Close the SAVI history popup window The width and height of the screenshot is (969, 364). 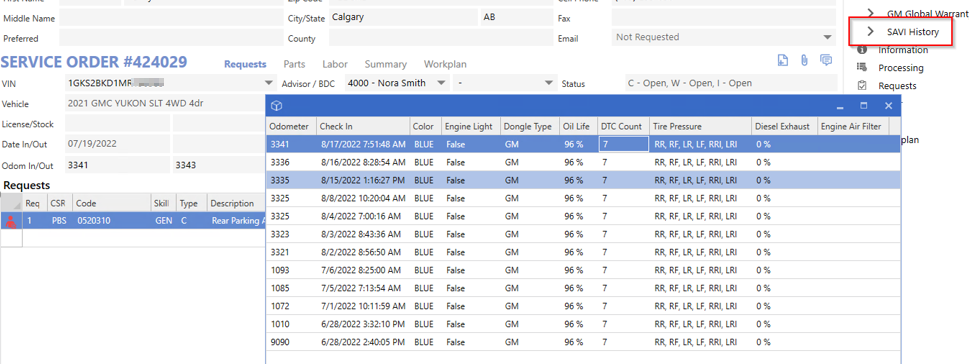pos(889,106)
